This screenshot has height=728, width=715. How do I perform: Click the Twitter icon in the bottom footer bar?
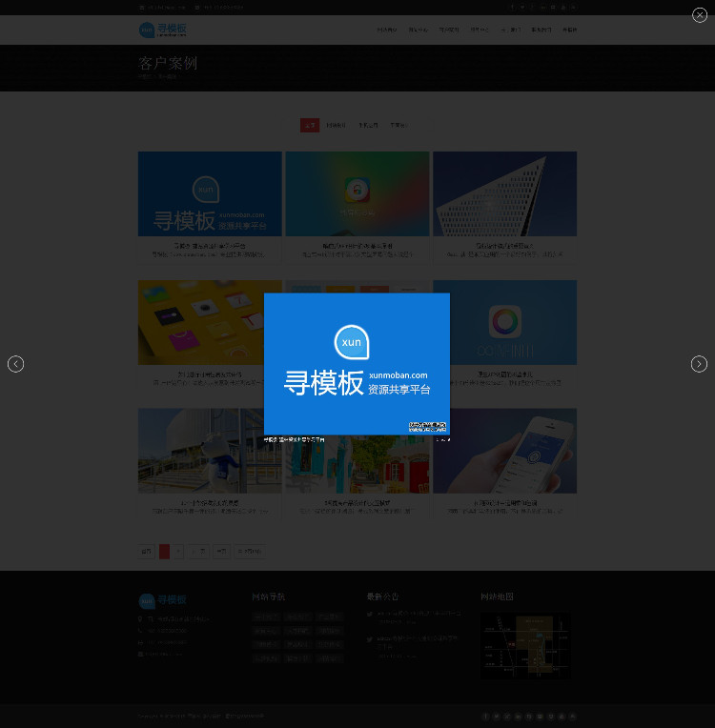[x=496, y=717]
